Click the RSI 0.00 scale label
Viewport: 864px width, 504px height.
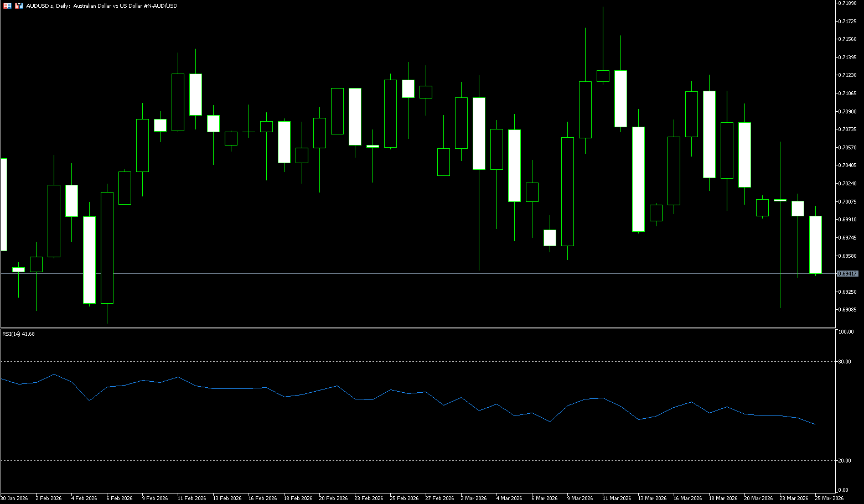pos(844,490)
